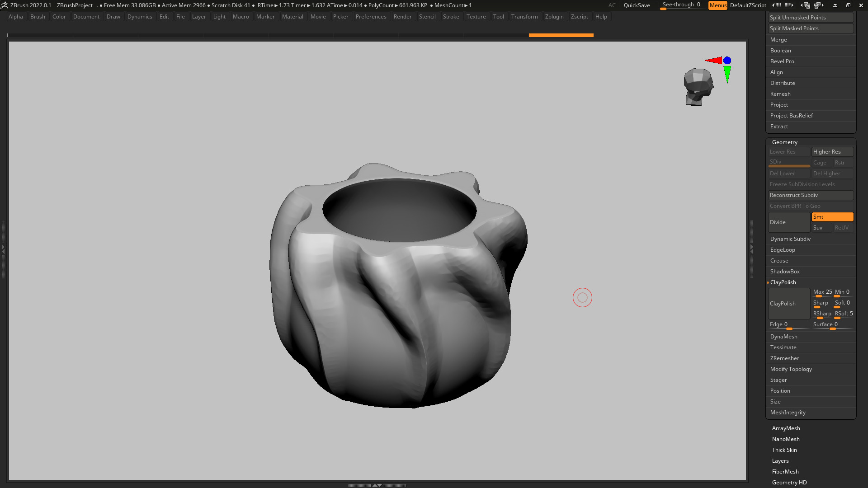This screenshot has height=488, width=868.
Task: Load previous UI layout arrow icon
Action: (x=806, y=5)
